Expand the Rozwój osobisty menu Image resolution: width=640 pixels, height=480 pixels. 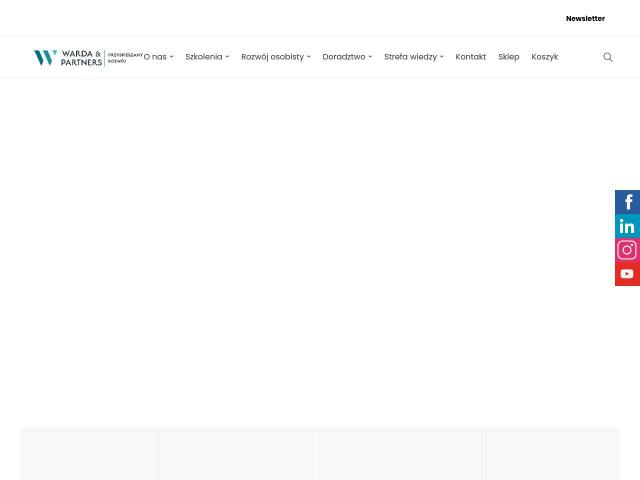coord(276,57)
